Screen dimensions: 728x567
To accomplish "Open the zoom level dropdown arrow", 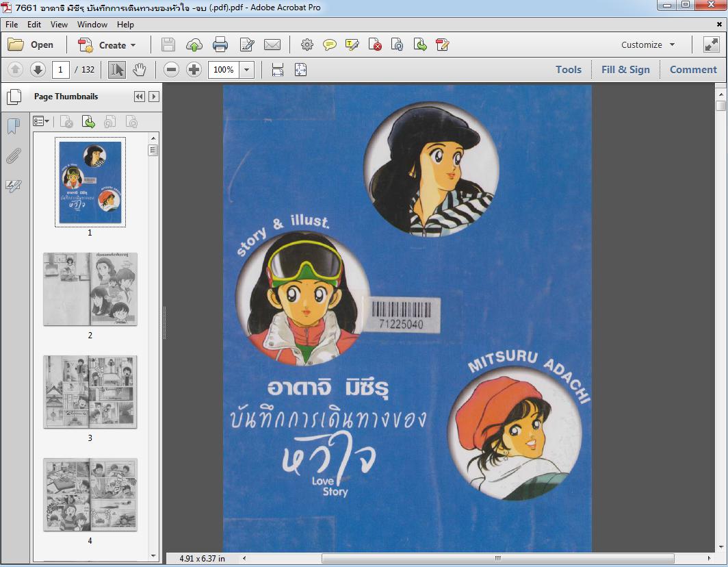I will click(x=246, y=70).
